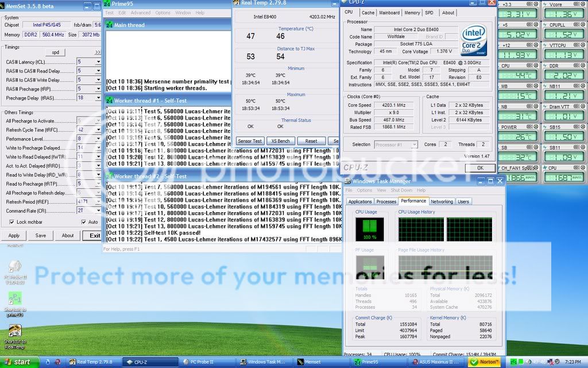Close the POWER temperature sensor panel
This screenshot has width=588, height=368.
(x=536, y=126)
